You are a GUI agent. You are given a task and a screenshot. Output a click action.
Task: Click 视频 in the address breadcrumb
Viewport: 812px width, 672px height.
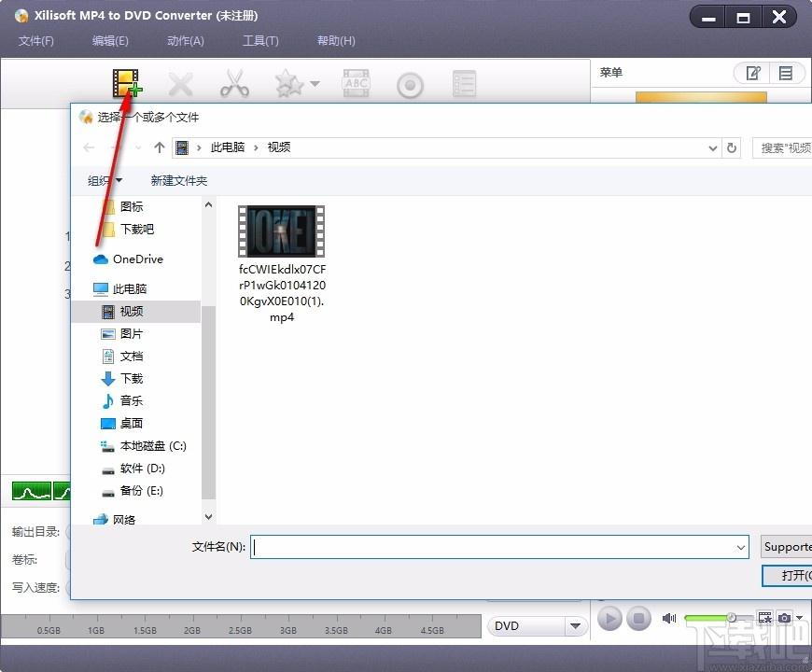tap(279, 147)
